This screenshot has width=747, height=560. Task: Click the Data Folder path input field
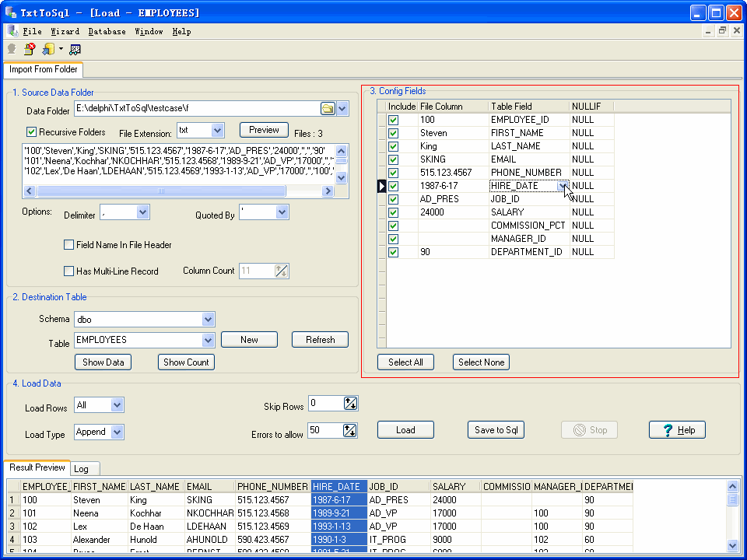coord(197,109)
